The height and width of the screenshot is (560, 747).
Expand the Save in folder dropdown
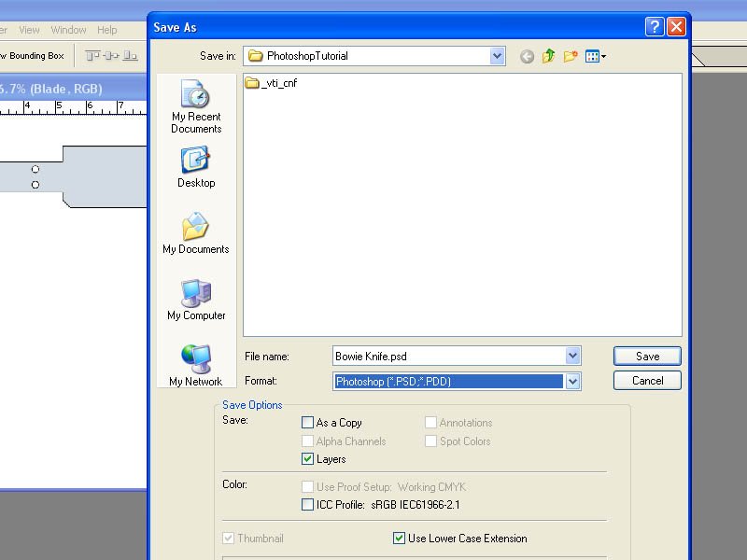pyautogui.click(x=497, y=56)
